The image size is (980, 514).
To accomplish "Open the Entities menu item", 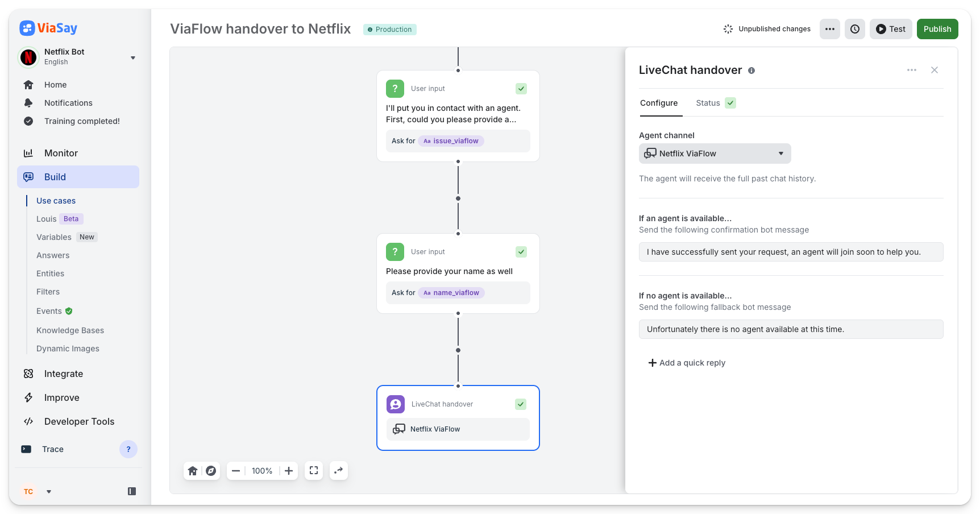I will click(x=50, y=273).
